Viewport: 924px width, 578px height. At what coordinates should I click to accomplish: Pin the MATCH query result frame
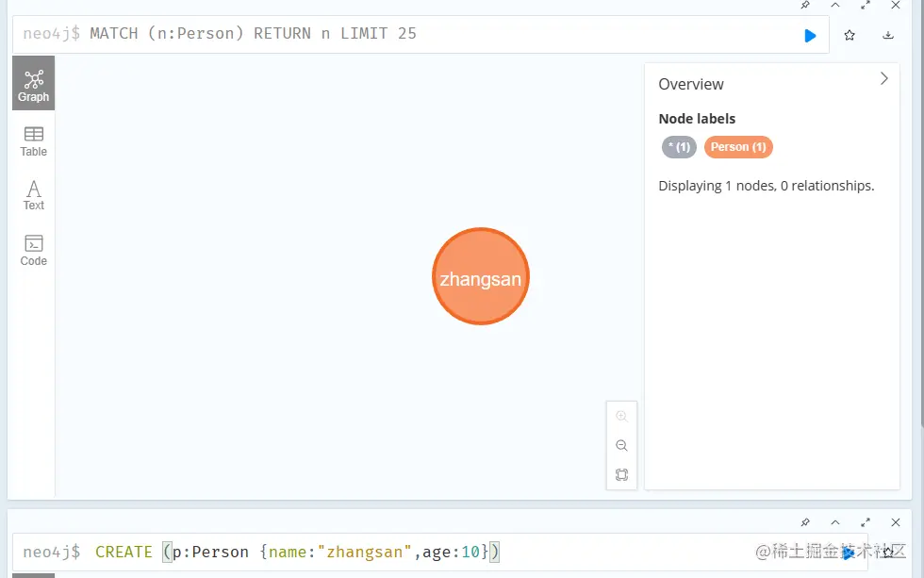pyautogui.click(x=805, y=6)
